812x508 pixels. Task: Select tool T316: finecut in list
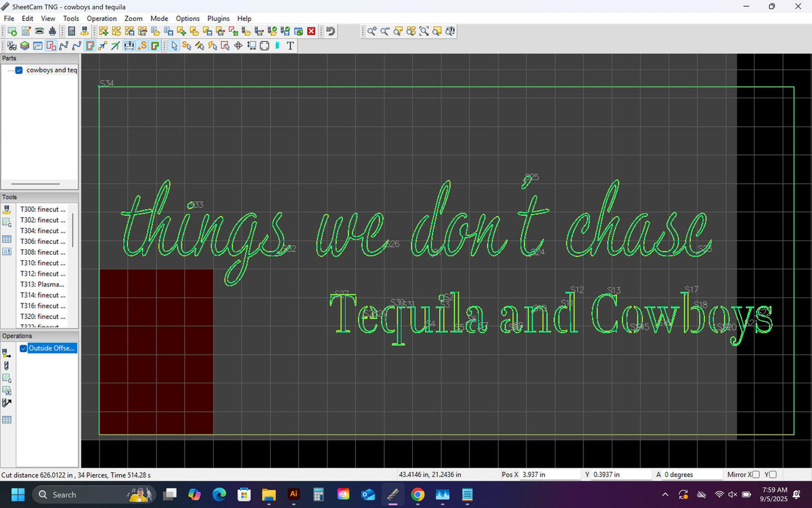tap(43, 306)
